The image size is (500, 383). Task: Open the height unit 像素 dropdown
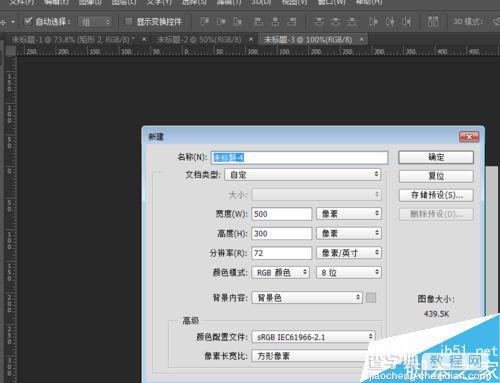(349, 233)
